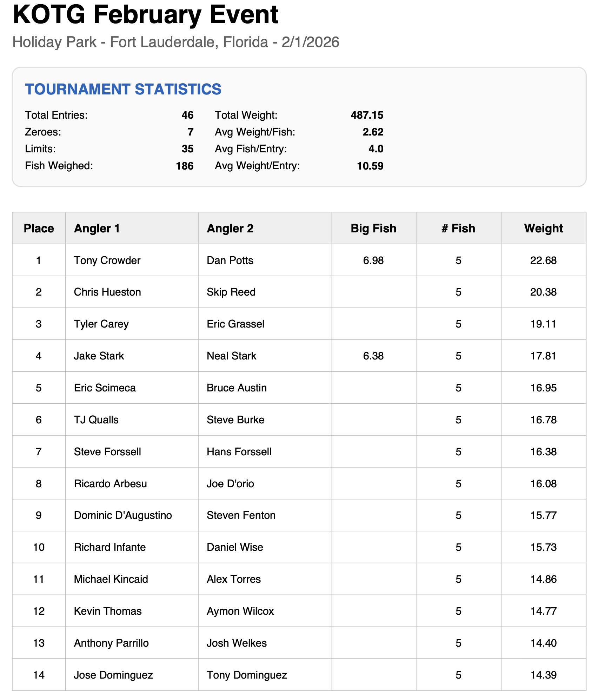Click angler Chris Hueston in second place

pyautogui.click(x=107, y=292)
